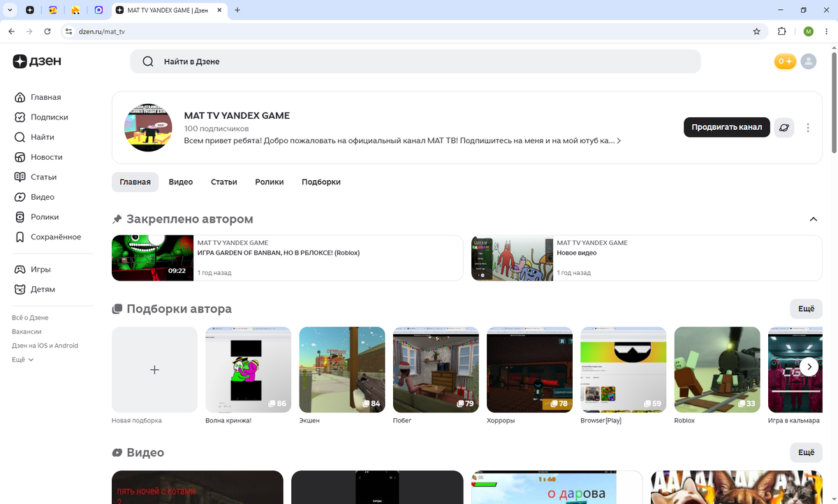Open Игры in the left sidebar
Viewport: 838px width, 504px height.
(x=33, y=269)
